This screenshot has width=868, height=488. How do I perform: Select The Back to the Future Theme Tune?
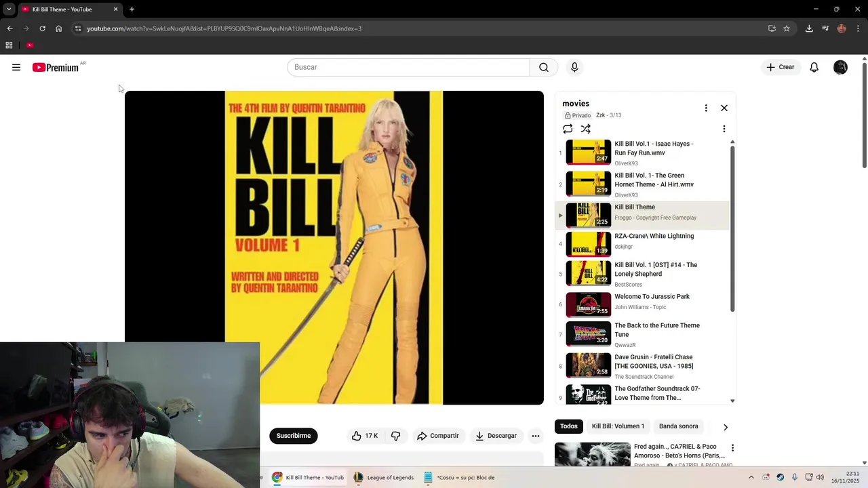click(x=642, y=334)
